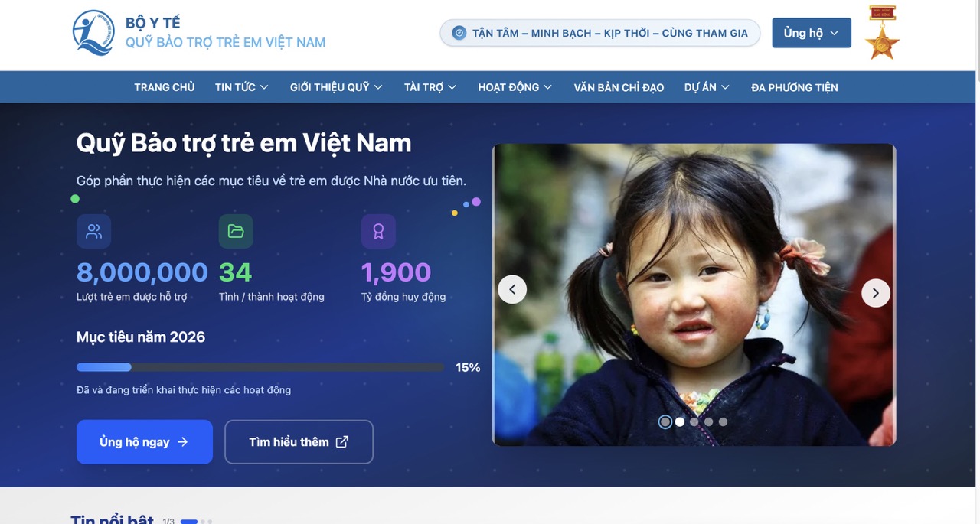Open the Trang chủ menu item
This screenshot has height=524, width=980.
pos(165,87)
